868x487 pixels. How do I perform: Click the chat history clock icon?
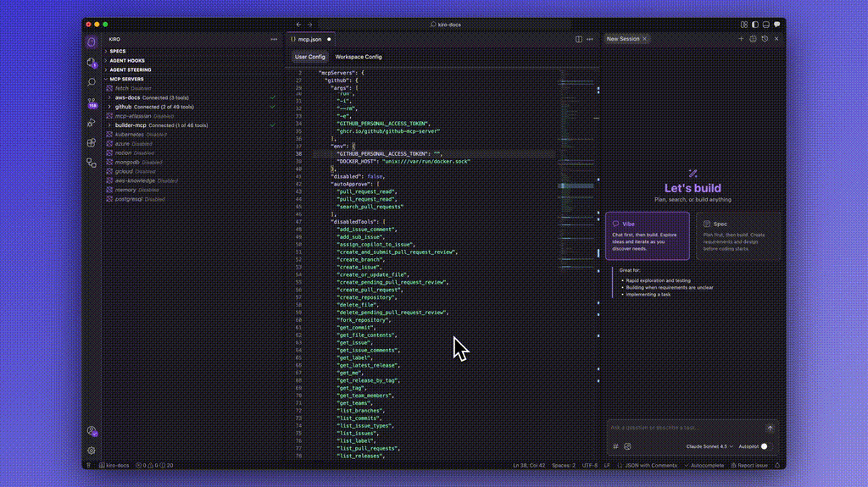[x=765, y=39]
